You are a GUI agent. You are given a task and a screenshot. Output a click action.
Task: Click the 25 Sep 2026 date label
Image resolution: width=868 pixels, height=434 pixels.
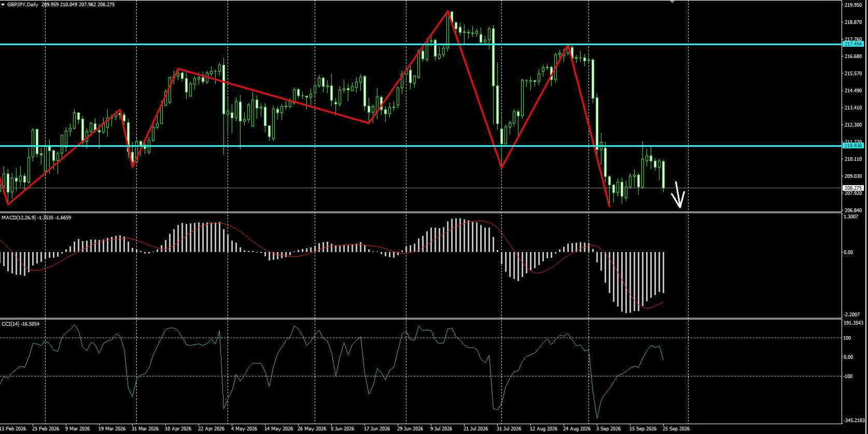[x=676, y=429]
